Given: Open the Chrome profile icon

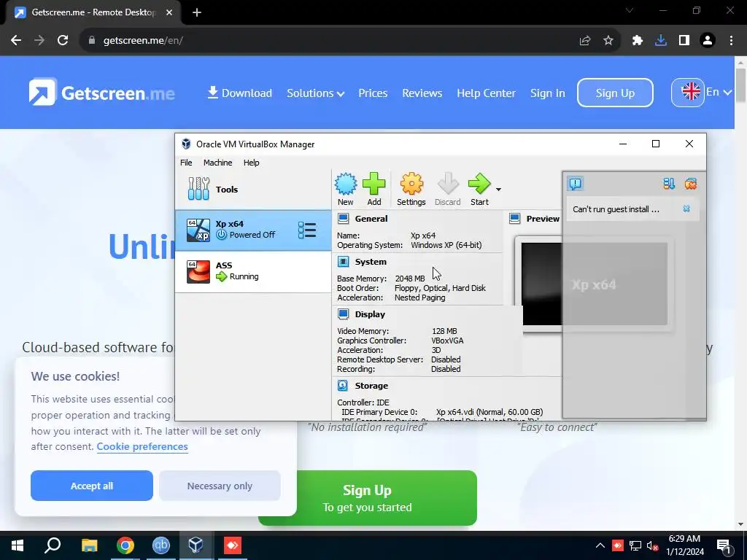Looking at the screenshot, I should coord(708,41).
